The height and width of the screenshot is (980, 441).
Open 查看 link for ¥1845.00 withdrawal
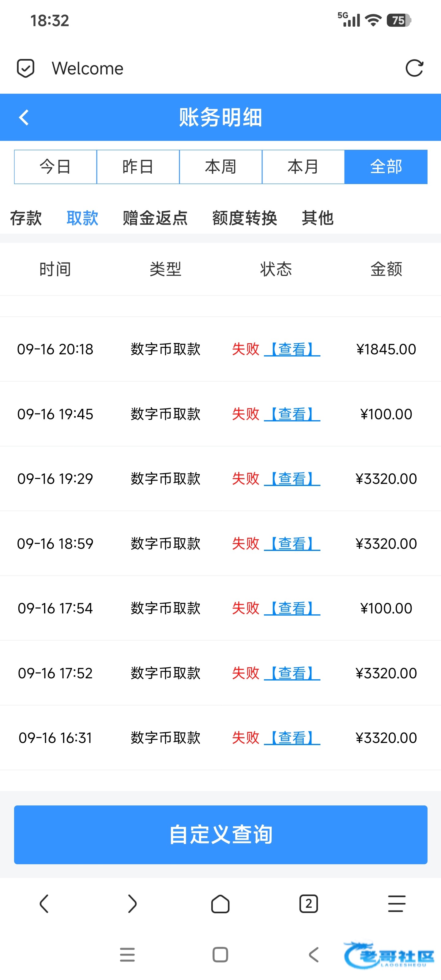tap(292, 349)
